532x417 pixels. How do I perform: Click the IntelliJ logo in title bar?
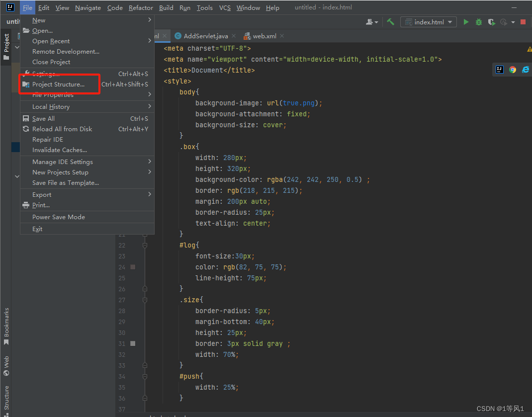point(10,7)
